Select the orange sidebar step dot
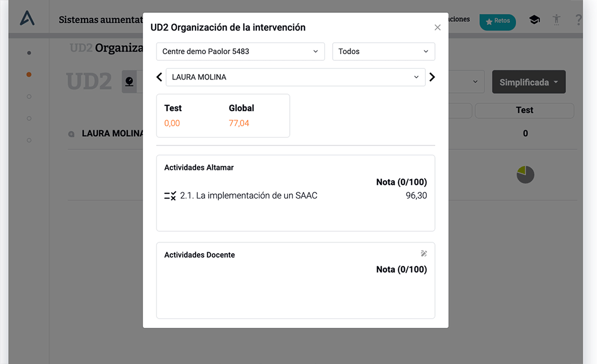 coord(29,75)
